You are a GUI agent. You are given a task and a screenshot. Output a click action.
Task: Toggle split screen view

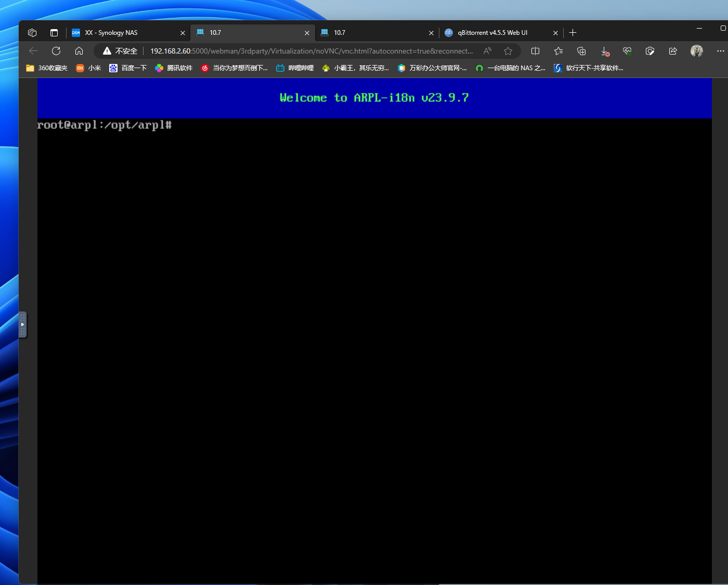535,51
